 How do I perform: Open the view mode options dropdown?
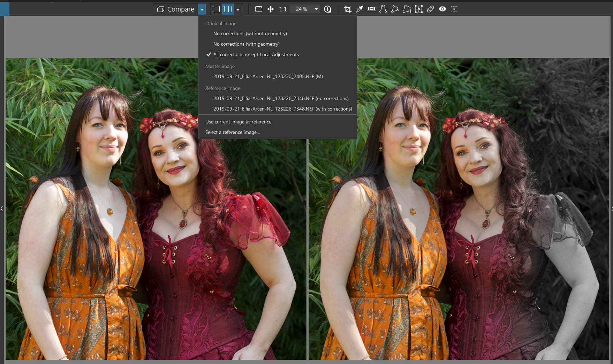(238, 9)
